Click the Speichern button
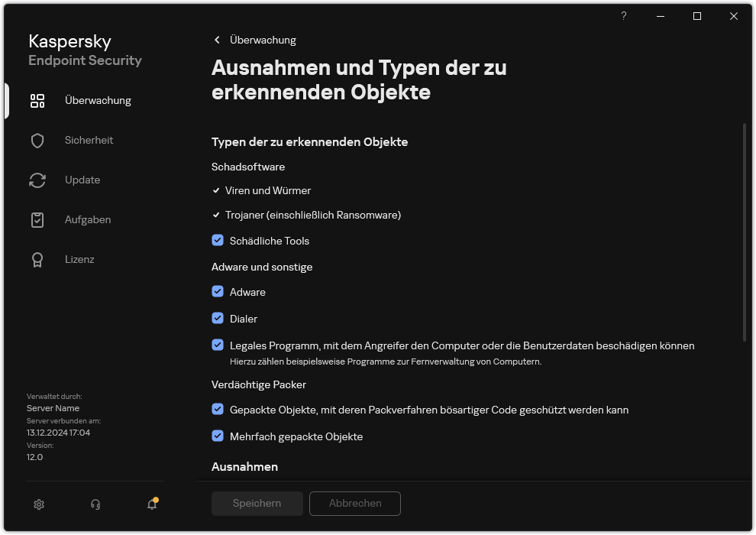 (257, 503)
